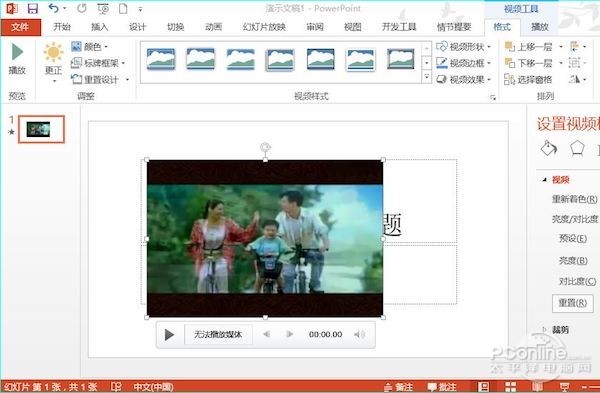The height and width of the screenshot is (393, 600).
Task: Select the pentagon Effects icon in pane
Action: pyautogui.click(x=577, y=148)
